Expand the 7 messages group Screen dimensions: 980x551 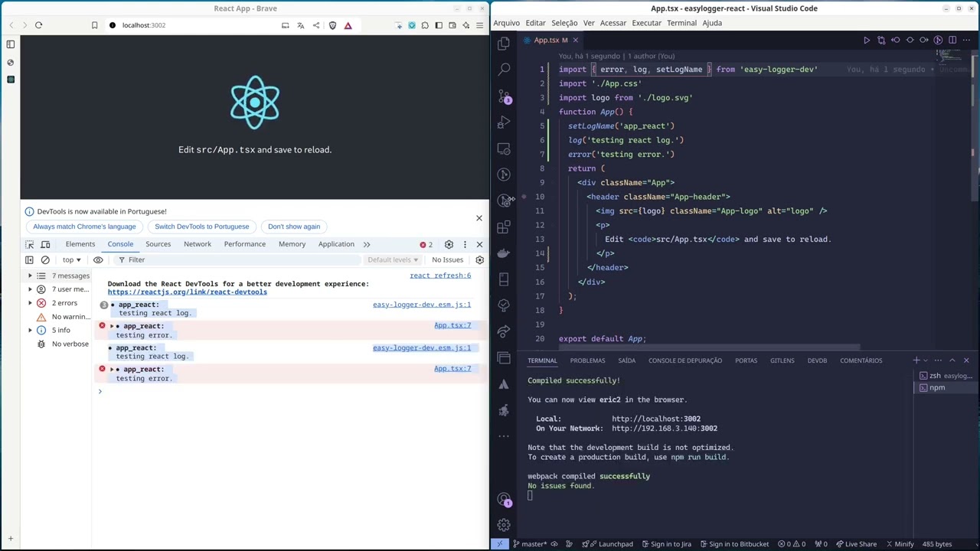[x=31, y=275]
